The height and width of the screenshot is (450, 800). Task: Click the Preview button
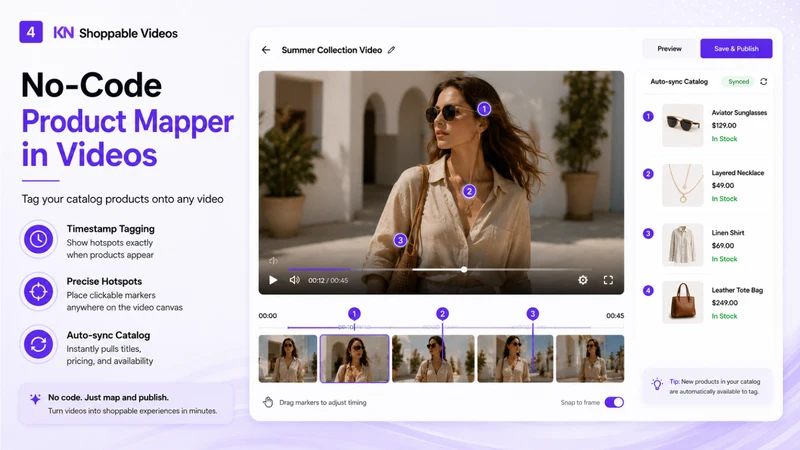click(669, 48)
